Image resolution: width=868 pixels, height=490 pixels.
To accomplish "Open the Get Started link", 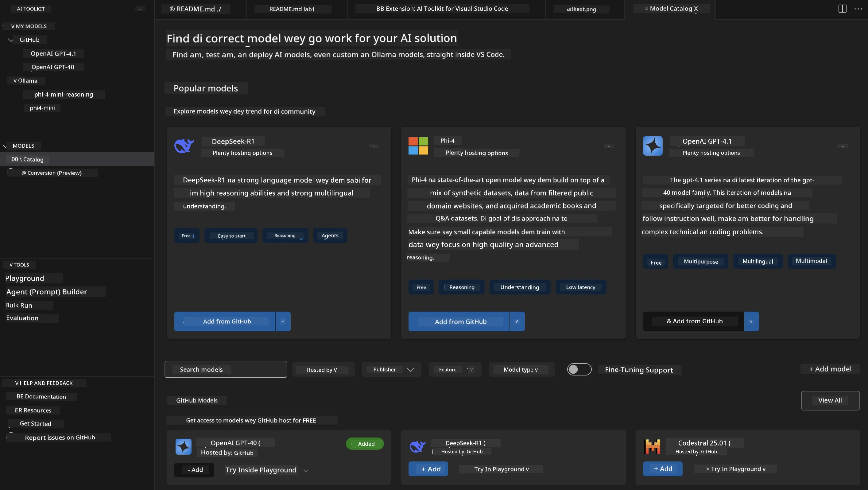I will [35, 424].
